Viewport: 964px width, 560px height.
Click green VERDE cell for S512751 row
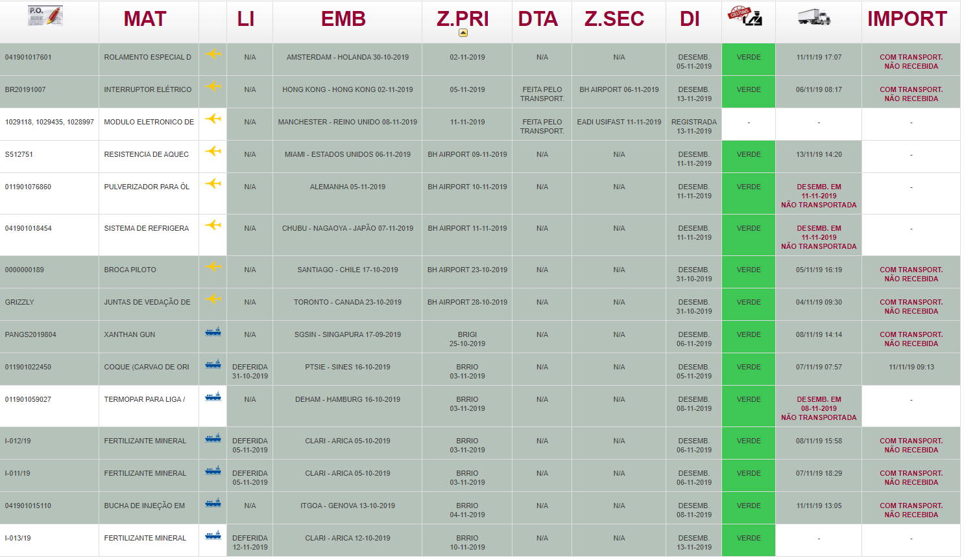point(748,155)
